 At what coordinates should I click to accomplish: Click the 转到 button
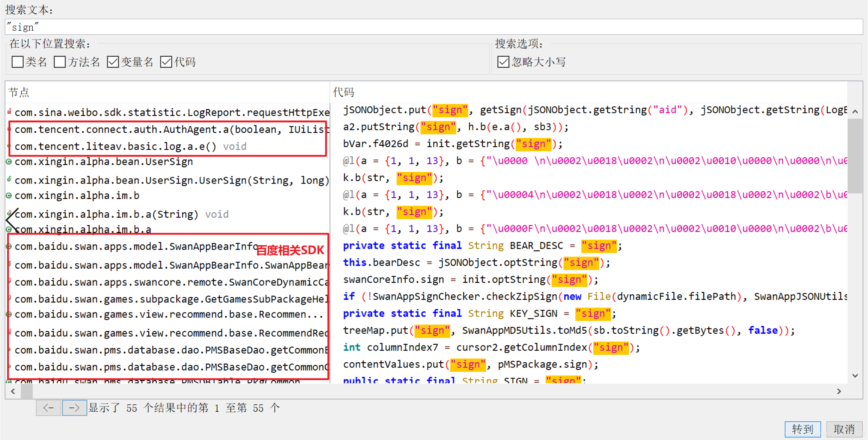click(x=803, y=429)
